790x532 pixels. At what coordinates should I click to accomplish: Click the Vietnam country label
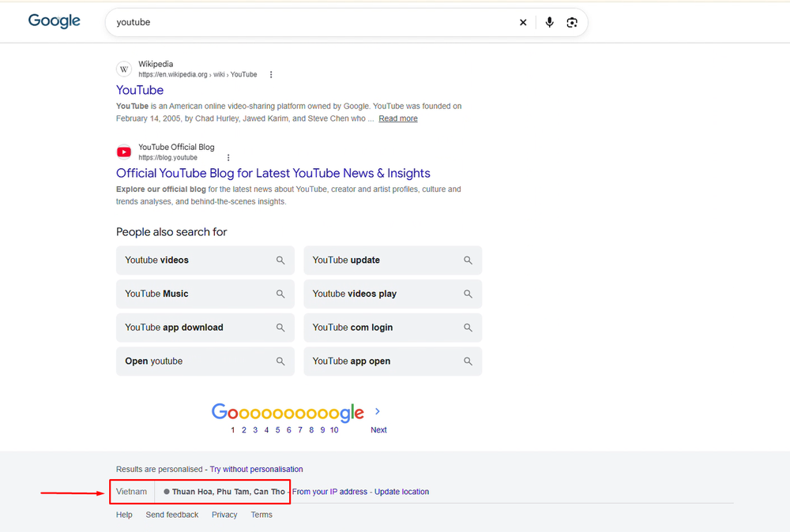131,492
